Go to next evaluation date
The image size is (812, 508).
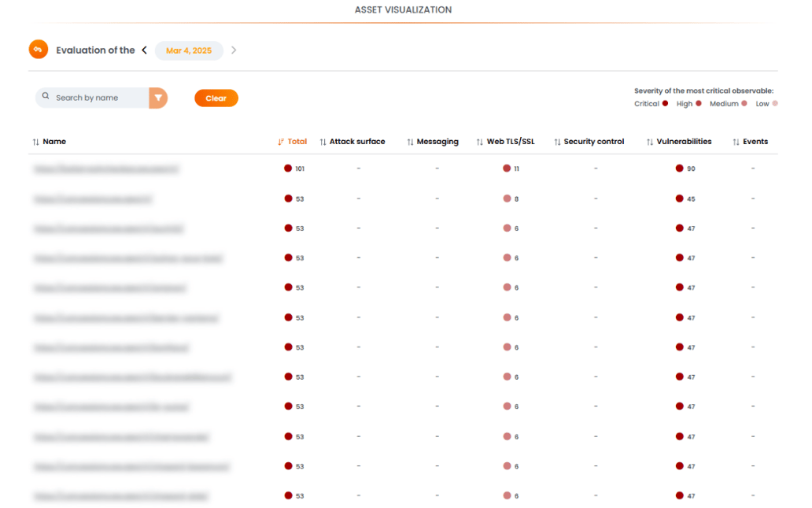[x=234, y=50]
